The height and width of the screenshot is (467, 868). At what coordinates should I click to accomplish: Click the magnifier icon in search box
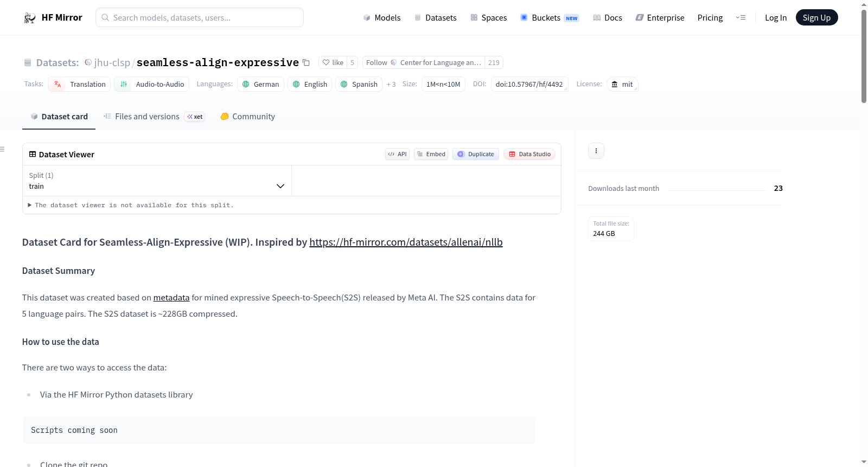point(106,18)
